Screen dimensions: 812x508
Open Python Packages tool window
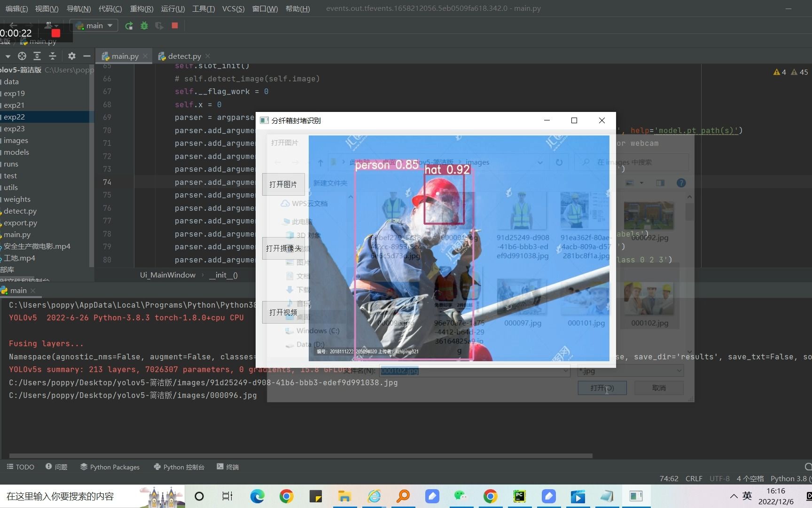[x=110, y=467]
